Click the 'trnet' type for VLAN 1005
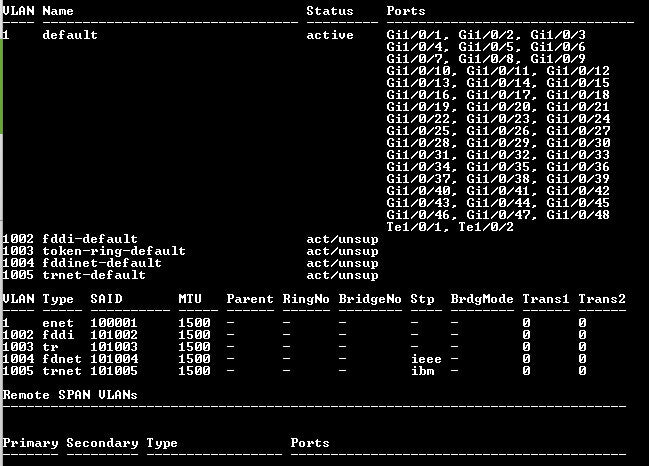The image size is (649, 466). coord(62,371)
